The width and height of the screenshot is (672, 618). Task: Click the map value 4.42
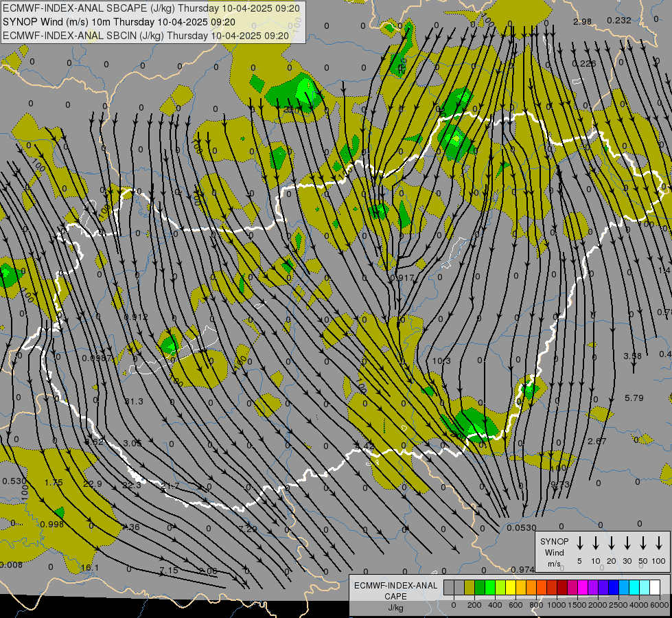click(365, 446)
